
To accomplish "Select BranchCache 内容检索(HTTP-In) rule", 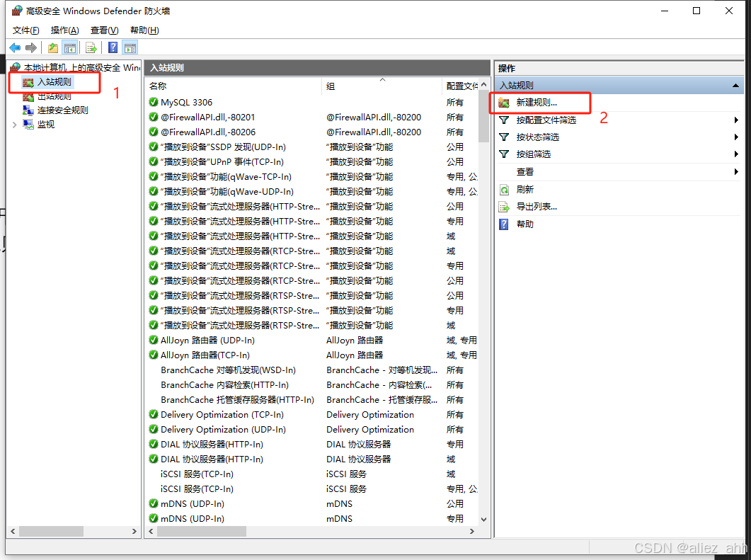I will [x=224, y=384].
